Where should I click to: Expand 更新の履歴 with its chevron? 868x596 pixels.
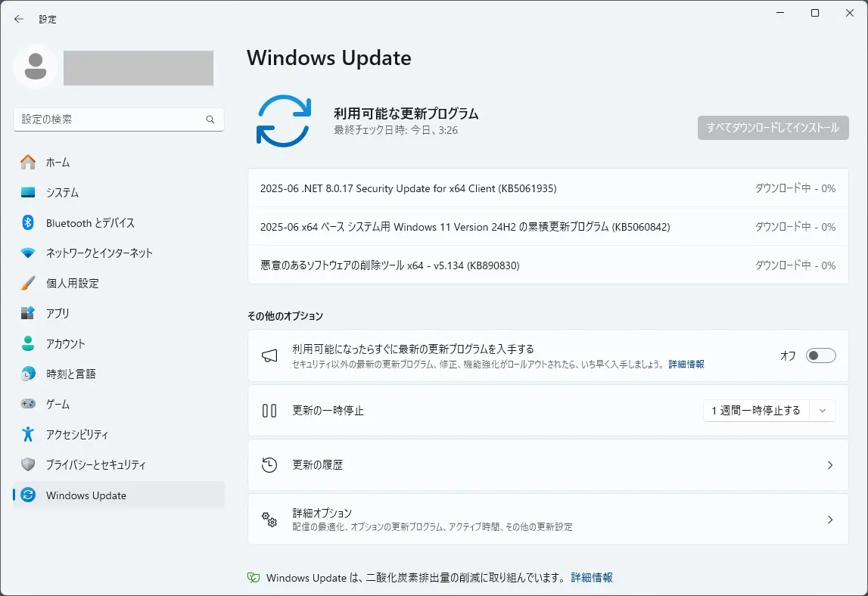pyautogui.click(x=830, y=465)
